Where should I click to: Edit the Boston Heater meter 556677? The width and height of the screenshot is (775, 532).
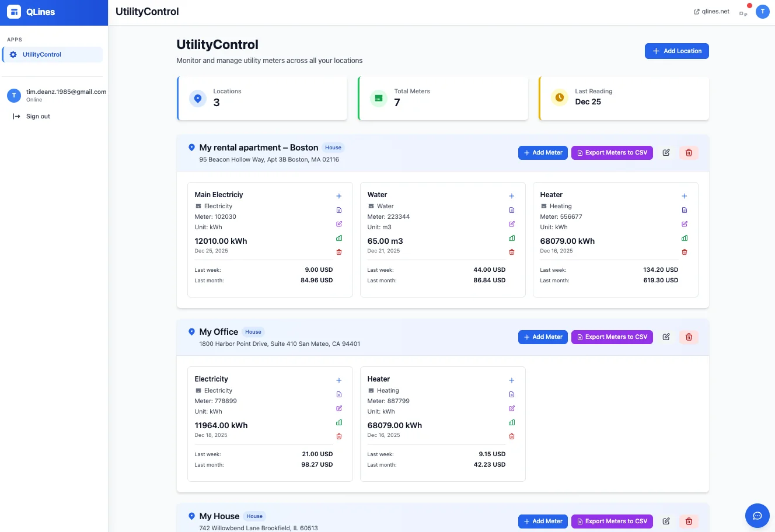685,224
